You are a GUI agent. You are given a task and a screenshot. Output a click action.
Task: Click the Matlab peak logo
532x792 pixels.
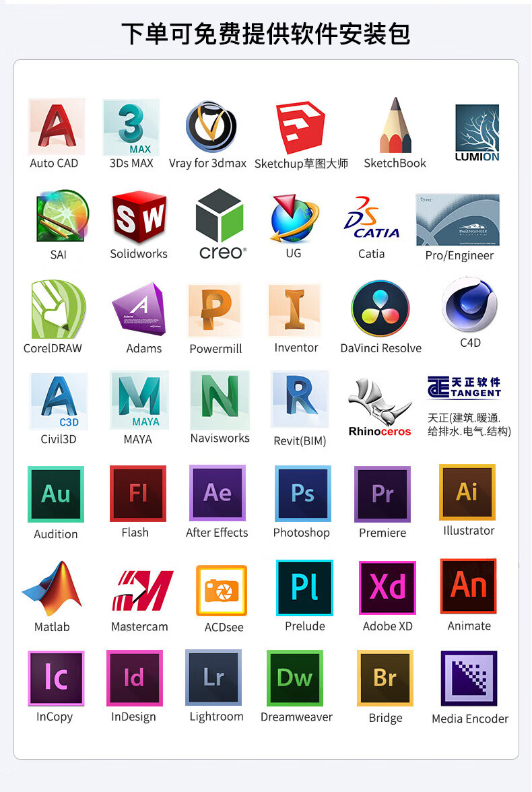pos(52,589)
